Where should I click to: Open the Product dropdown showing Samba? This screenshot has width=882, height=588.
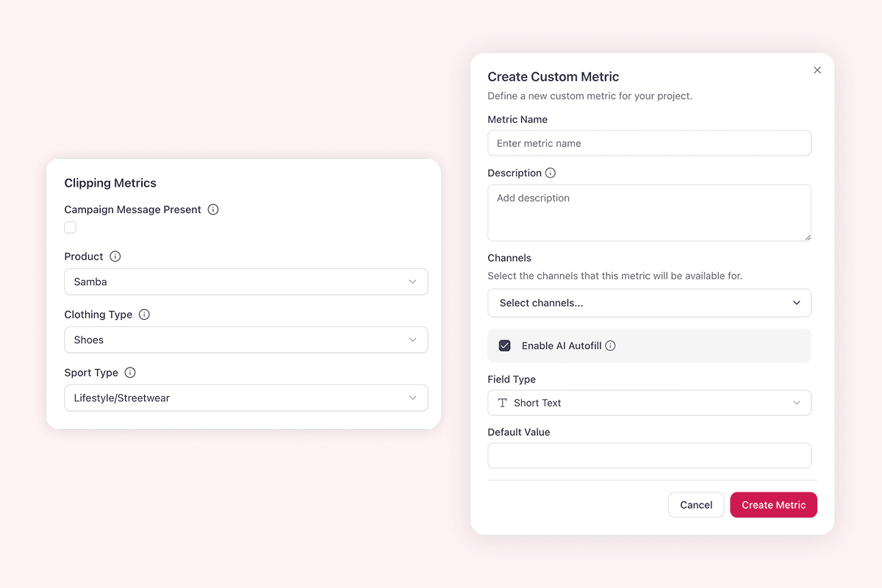click(245, 282)
